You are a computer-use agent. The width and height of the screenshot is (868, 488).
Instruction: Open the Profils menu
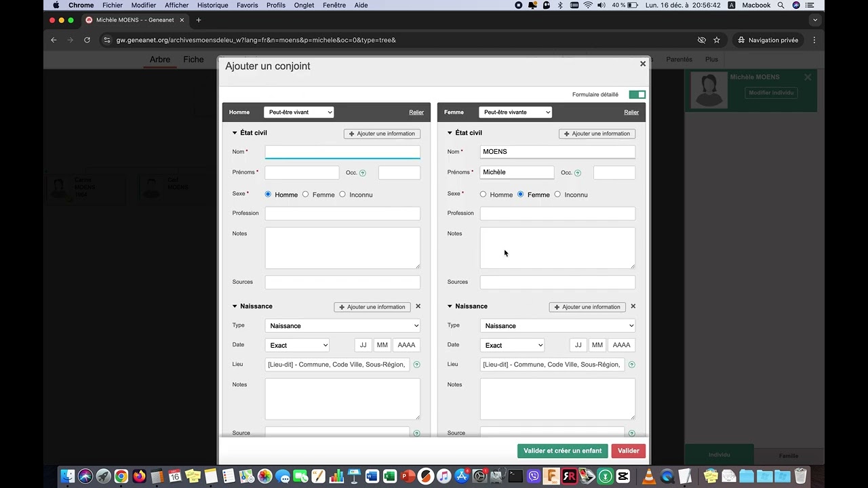click(276, 5)
